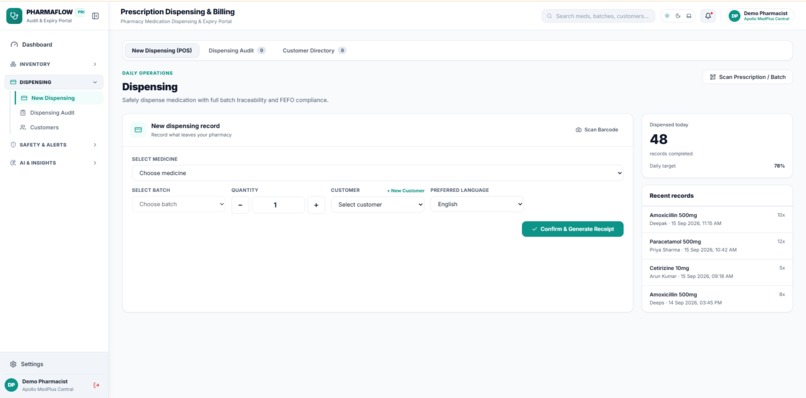This screenshot has width=806, height=398.
Task: Decrease quantity with minus button
Action: point(240,205)
